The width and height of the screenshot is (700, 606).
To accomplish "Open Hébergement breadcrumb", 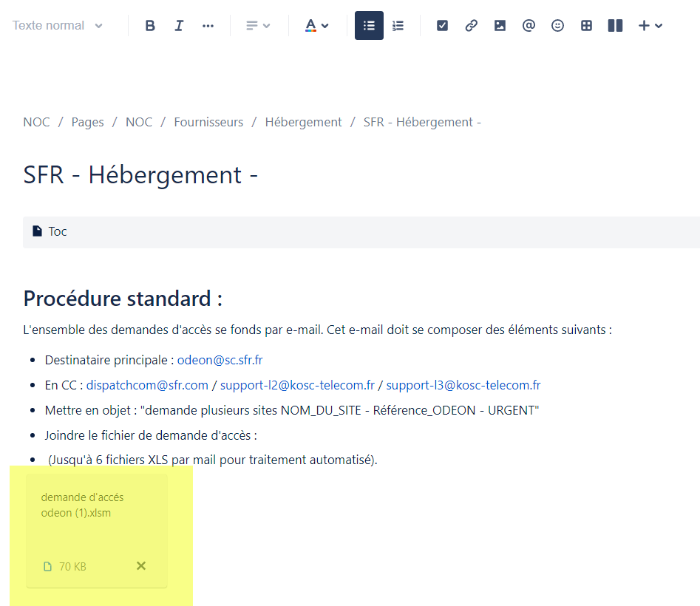I will tap(303, 122).
